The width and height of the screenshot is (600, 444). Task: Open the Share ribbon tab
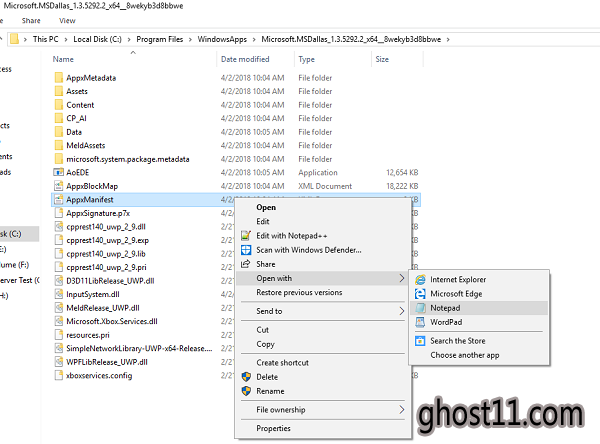point(31,21)
